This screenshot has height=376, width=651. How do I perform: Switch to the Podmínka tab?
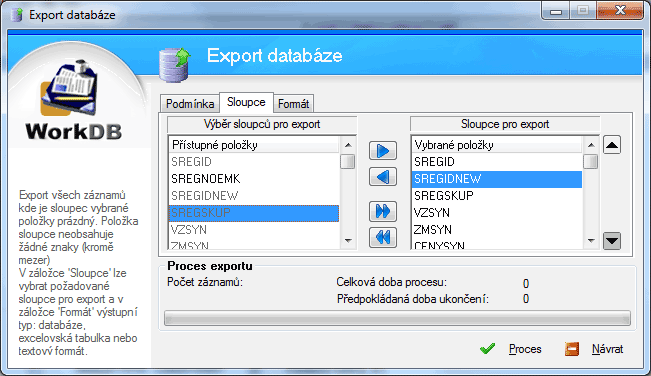(190, 103)
